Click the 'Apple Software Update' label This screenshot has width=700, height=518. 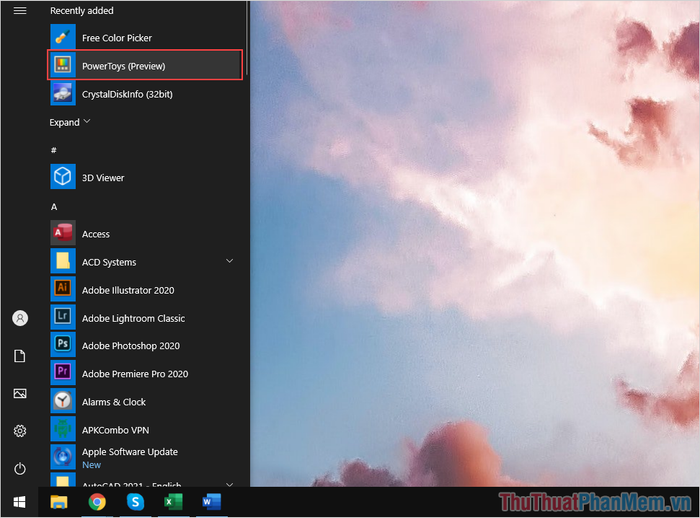(130, 452)
